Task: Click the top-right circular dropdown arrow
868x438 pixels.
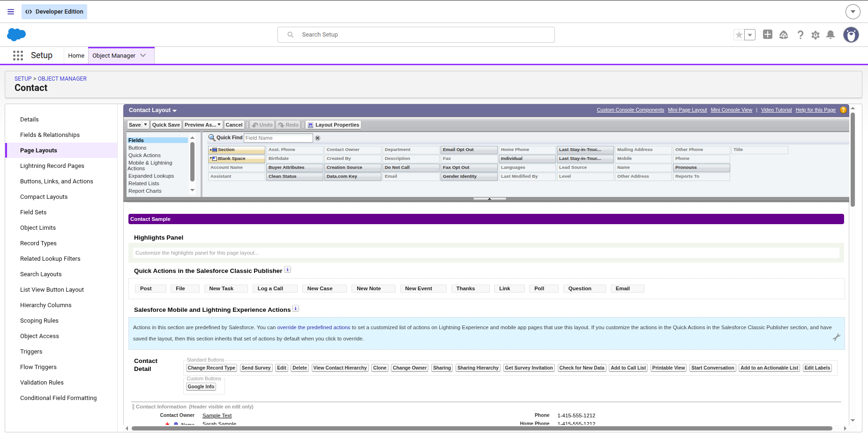Action: [853, 12]
